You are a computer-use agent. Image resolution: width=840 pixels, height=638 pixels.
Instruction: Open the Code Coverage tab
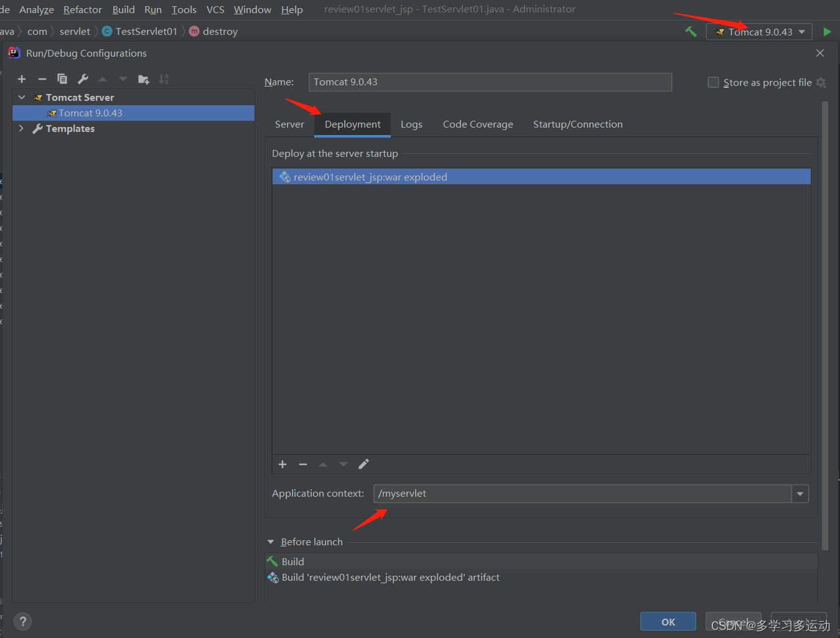pyautogui.click(x=478, y=124)
